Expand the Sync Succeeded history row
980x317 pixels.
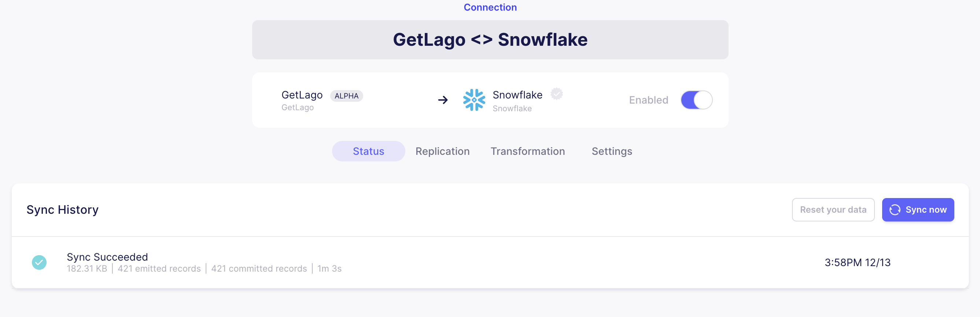click(x=490, y=262)
